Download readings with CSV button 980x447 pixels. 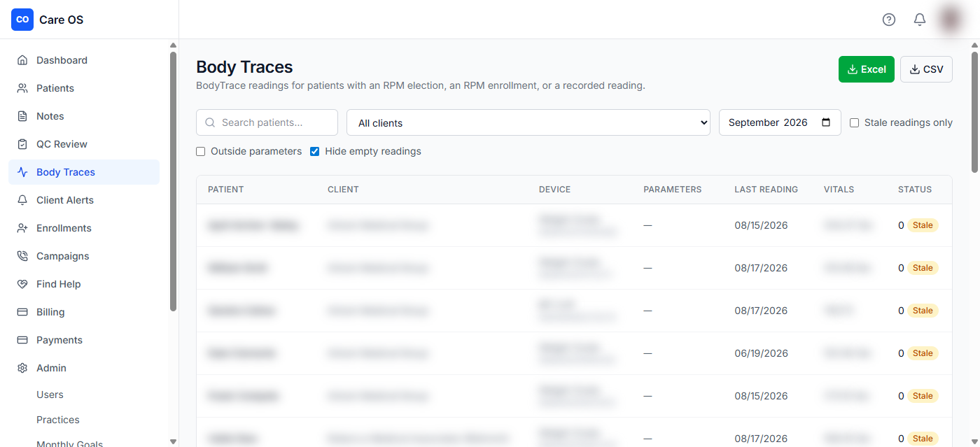(x=926, y=69)
